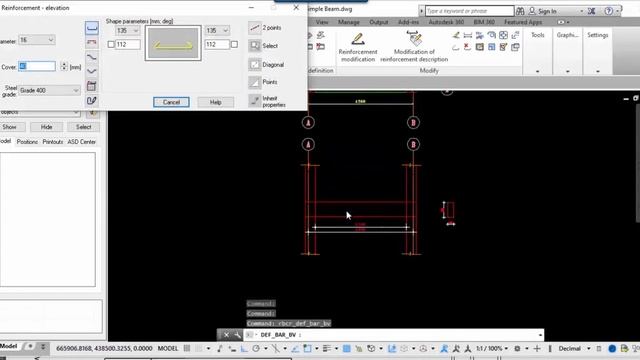
Task: Open the left 135 hook angle dropdown
Action: tap(127, 31)
